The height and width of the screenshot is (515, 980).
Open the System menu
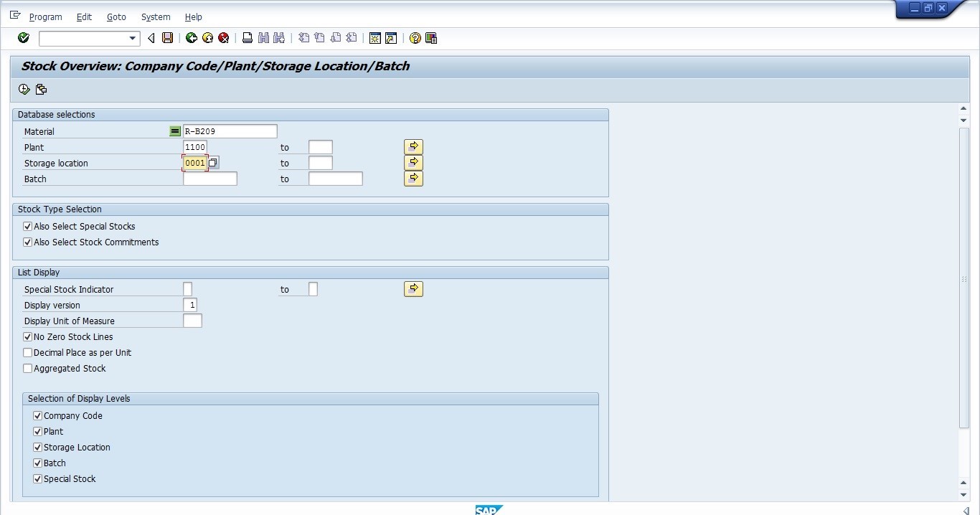(155, 16)
